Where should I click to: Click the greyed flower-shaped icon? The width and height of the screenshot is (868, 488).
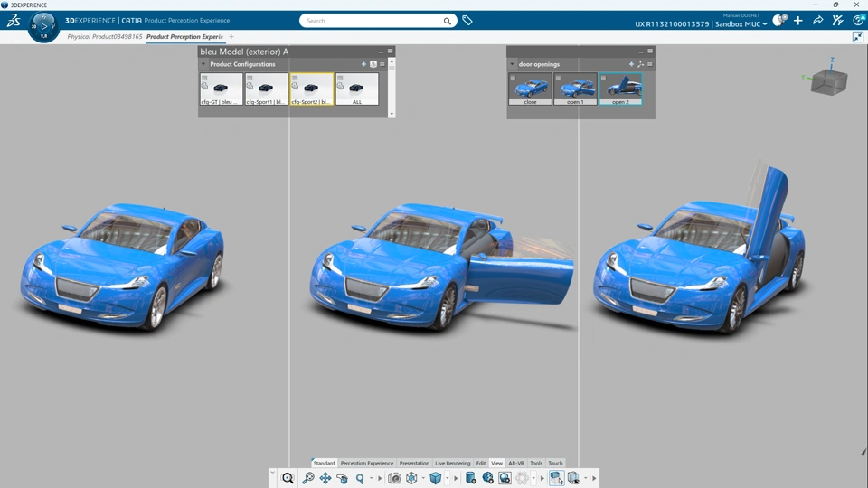522,478
